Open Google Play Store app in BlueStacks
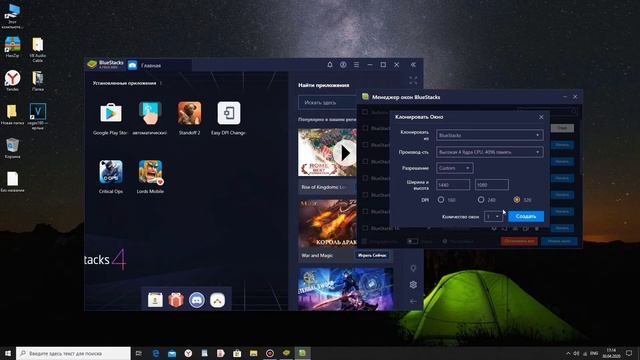Viewport: 640px width, 360px height. [111, 113]
